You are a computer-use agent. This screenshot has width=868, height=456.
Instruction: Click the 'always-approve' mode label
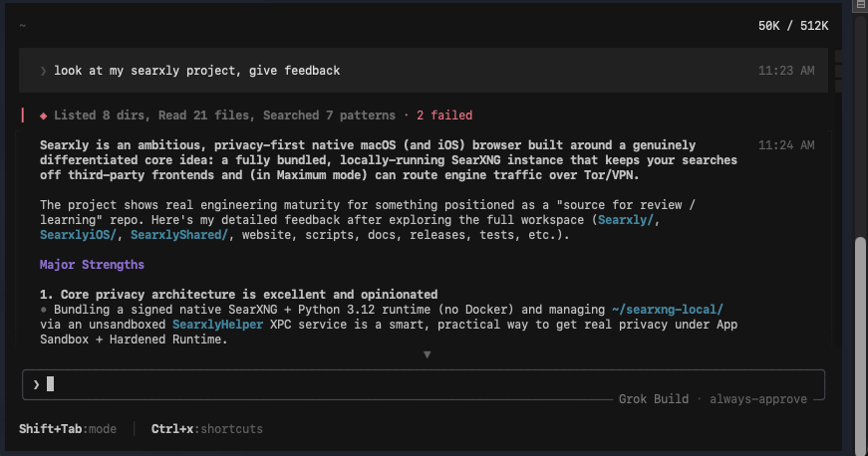pos(757,399)
